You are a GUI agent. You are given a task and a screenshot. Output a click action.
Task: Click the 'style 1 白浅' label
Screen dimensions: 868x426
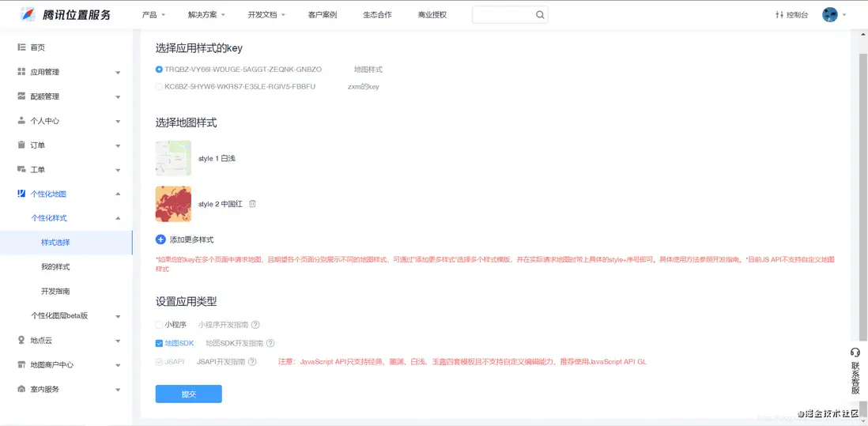point(217,158)
